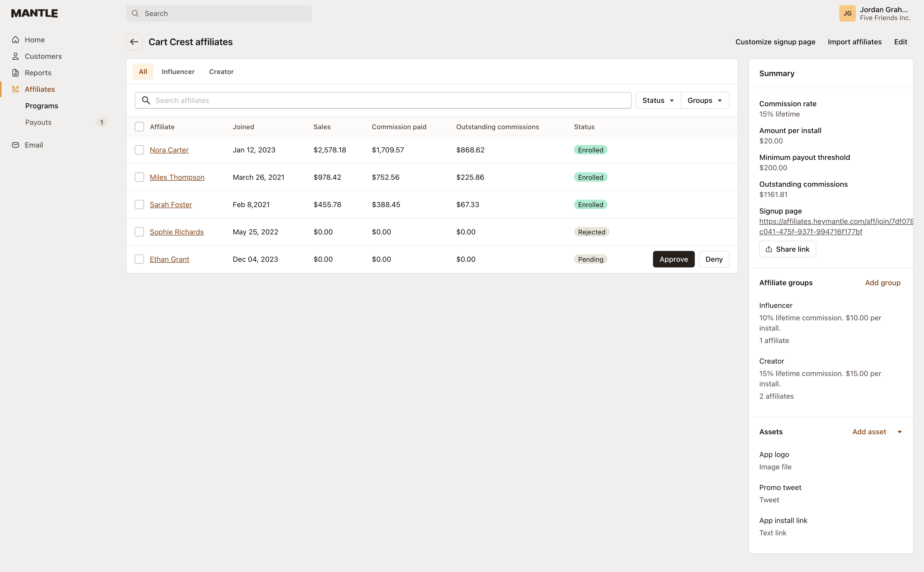Select the checkbox for Nora Carter

139,150
